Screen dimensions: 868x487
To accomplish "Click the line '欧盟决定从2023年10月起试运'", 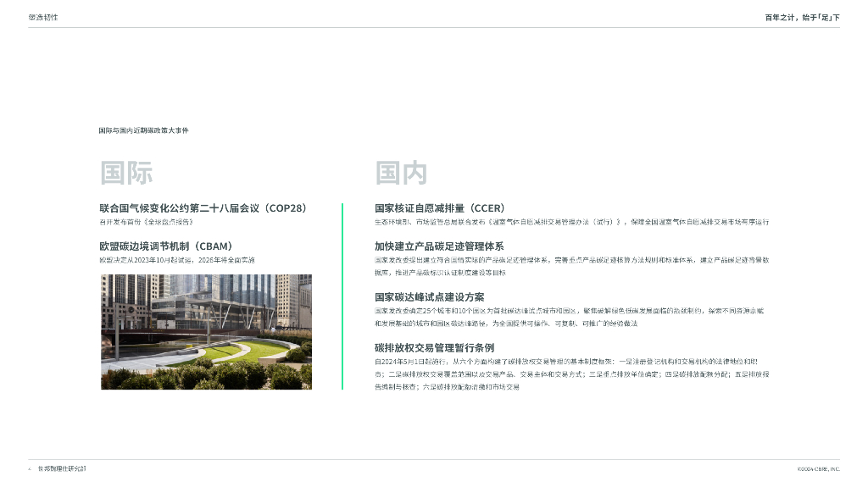I will tap(177, 260).
